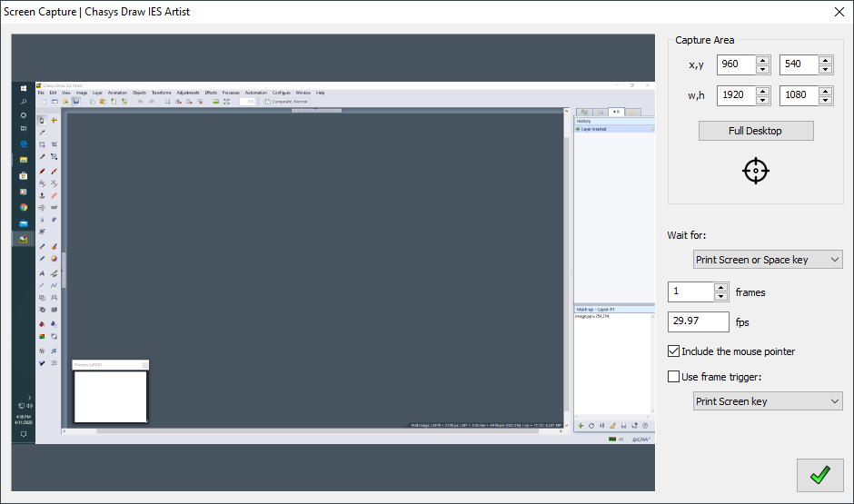Click the Full Desktop button
Screen dimensions: 854x504
(755, 131)
